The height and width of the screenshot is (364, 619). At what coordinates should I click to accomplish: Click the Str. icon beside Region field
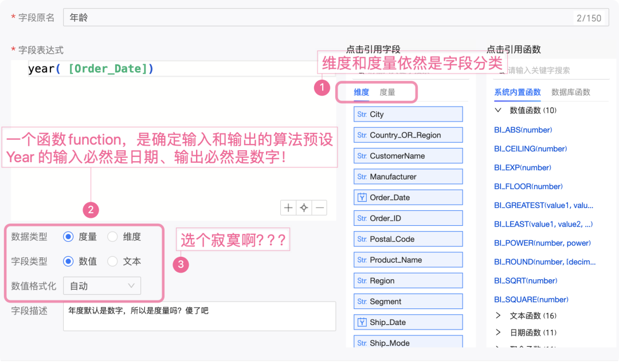[x=362, y=281]
